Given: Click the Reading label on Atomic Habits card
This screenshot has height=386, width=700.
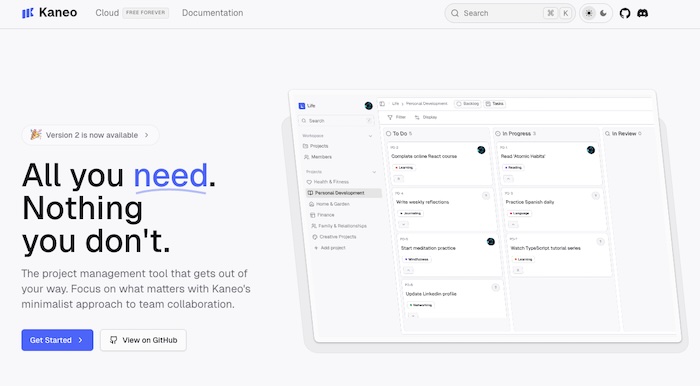Looking at the screenshot, I should pos(513,167).
